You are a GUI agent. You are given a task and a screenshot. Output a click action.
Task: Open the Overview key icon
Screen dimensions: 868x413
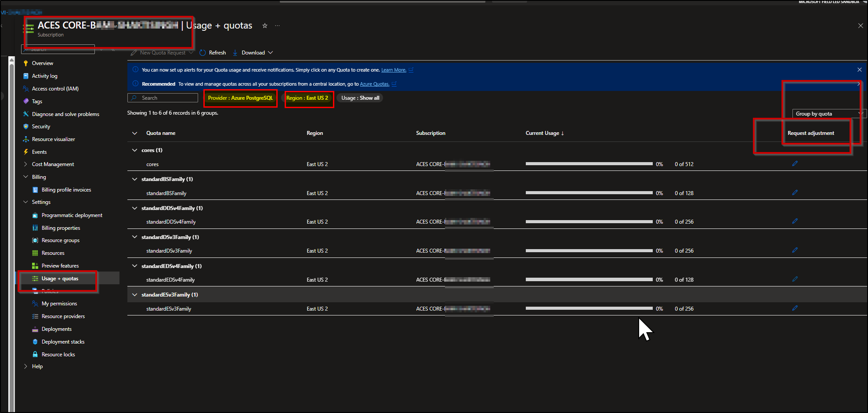(26, 63)
